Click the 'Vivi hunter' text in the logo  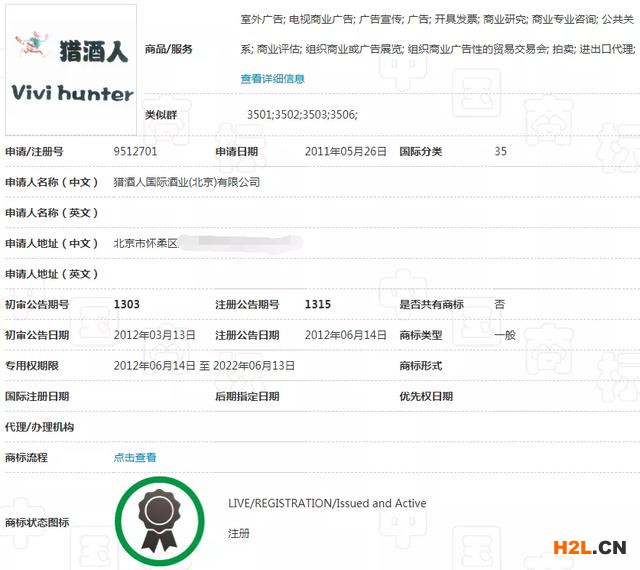(72, 94)
